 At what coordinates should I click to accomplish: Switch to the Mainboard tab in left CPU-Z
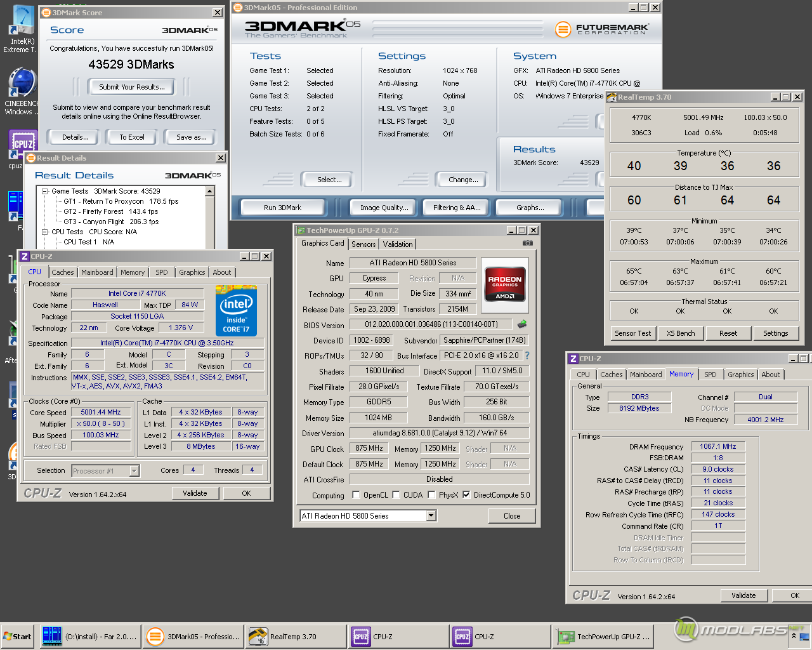click(97, 272)
